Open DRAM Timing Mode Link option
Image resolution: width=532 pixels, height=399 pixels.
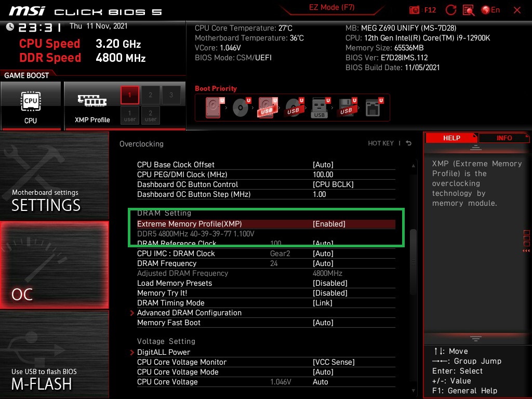[x=322, y=303]
